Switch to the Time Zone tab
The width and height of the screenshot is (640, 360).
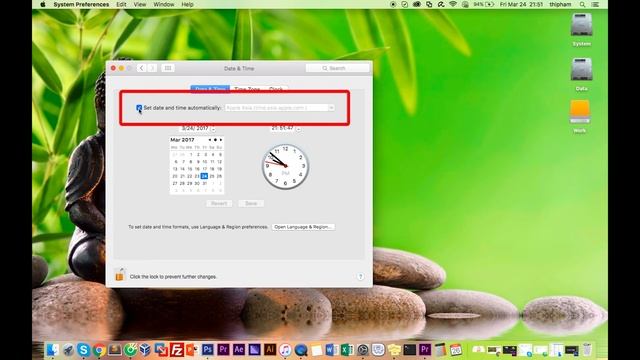tap(247, 89)
